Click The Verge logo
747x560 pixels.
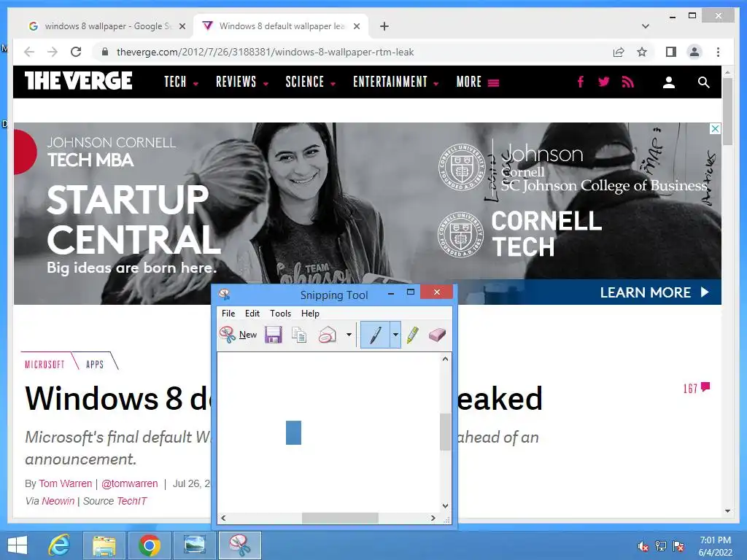coord(79,81)
